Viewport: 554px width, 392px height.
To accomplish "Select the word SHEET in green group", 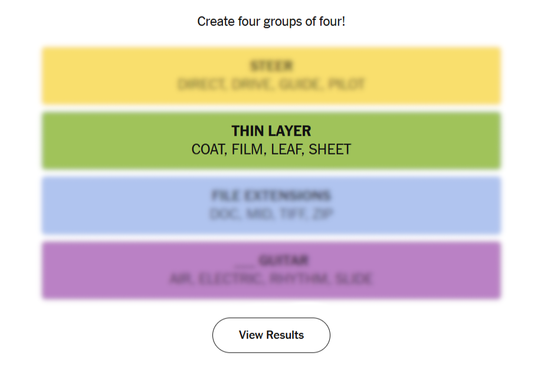I will [x=330, y=150].
